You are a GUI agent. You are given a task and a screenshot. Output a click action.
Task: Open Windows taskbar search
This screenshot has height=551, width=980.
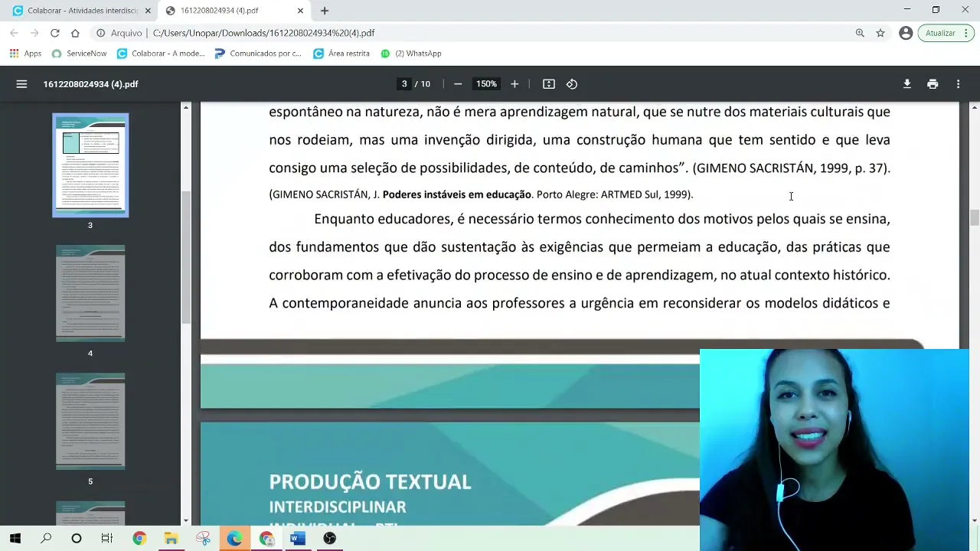pos(46,539)
